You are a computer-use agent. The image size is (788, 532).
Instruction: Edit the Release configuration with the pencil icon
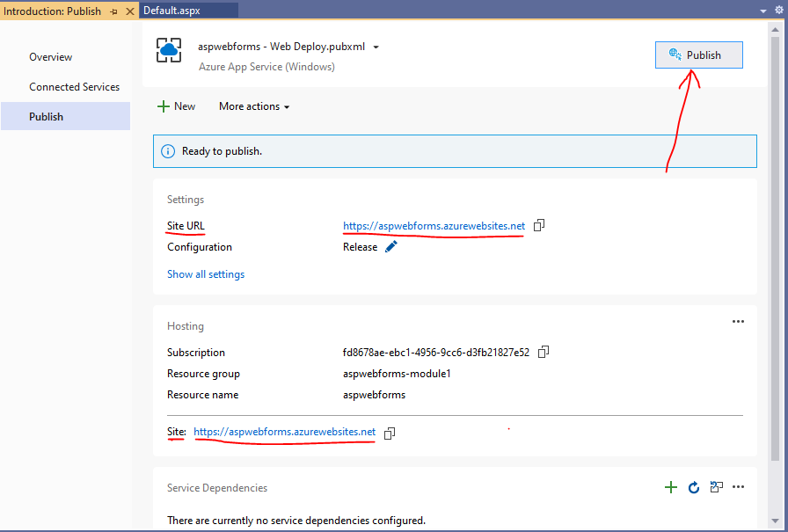[391, 247]
